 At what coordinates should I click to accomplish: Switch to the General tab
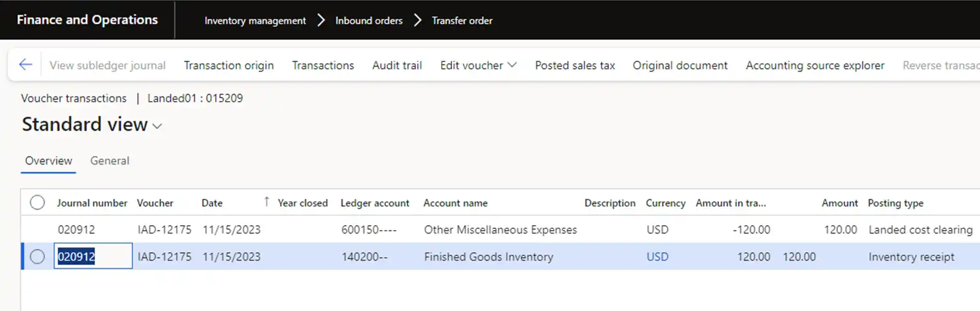[110, 161]
